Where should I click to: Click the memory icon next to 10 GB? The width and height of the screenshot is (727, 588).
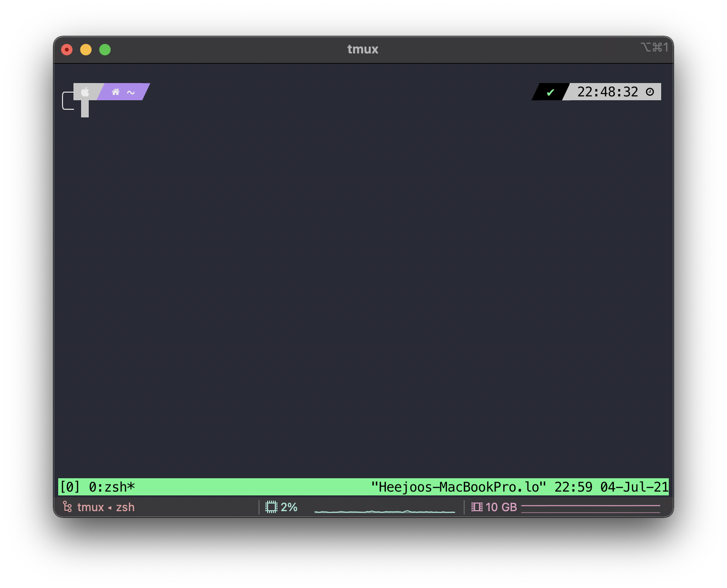click(x=477, y=507)
